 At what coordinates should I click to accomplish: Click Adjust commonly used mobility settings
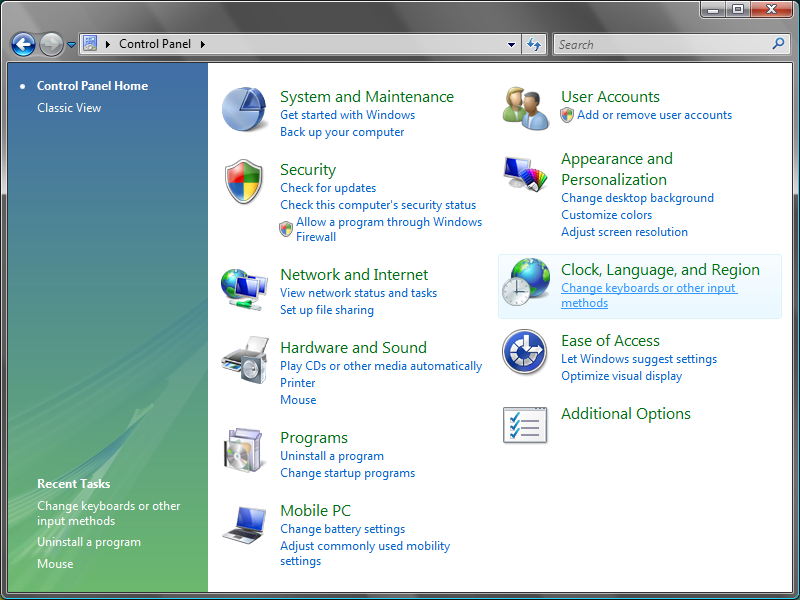[x=365, y=553]
